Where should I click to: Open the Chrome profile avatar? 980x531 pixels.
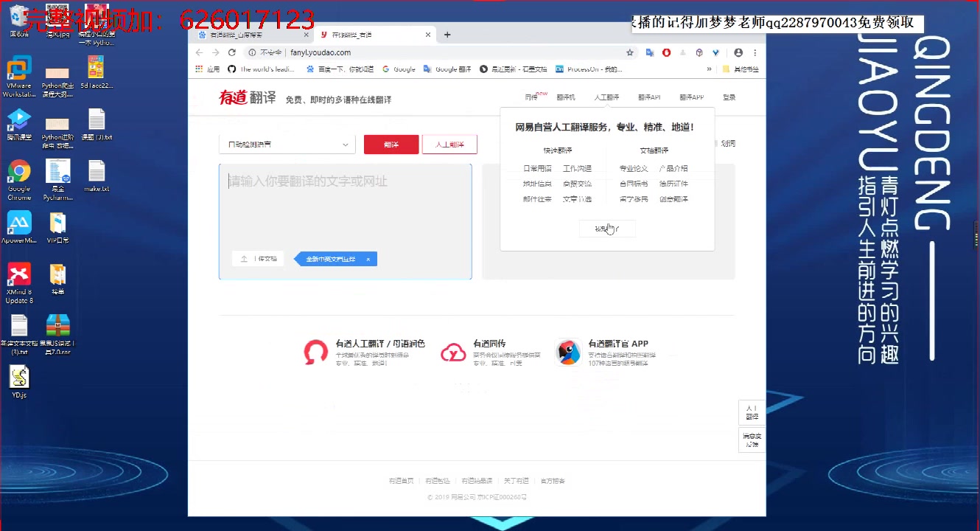(x=739, y=52)
